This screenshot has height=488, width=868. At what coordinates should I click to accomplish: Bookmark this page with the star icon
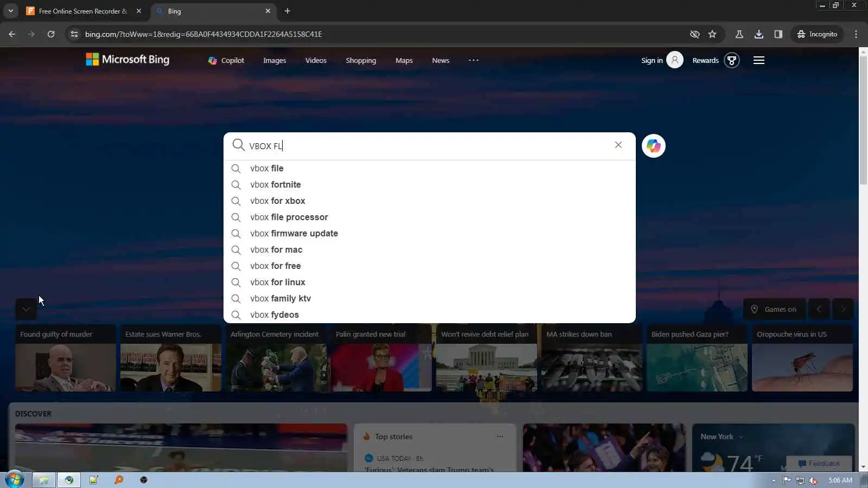pyautogui.click(x=712, y=34)
